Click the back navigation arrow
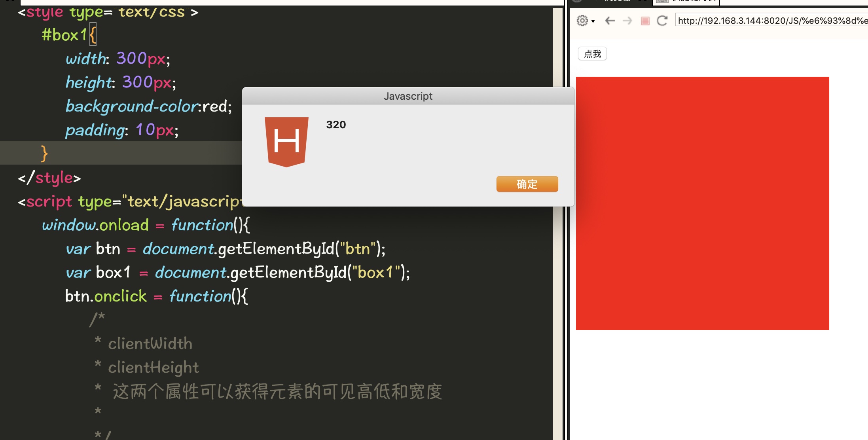Screen dimensions: 868x440 tap(609, 21)
